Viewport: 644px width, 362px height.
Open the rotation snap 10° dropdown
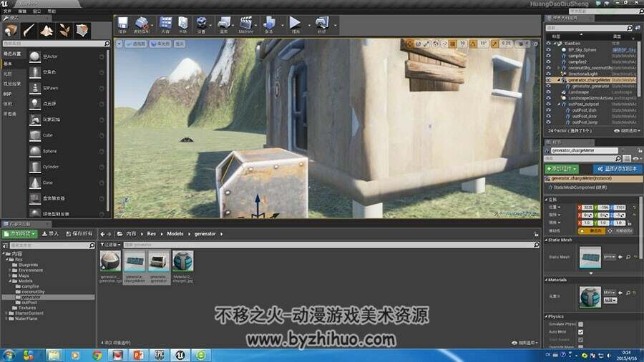(x=484, y=44)
